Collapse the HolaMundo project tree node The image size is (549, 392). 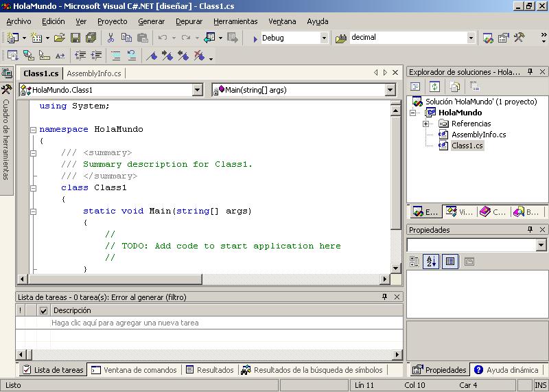413,113
